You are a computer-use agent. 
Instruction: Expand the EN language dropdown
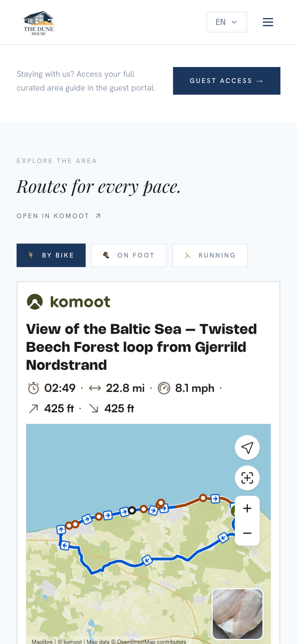(x=227, y=22)
